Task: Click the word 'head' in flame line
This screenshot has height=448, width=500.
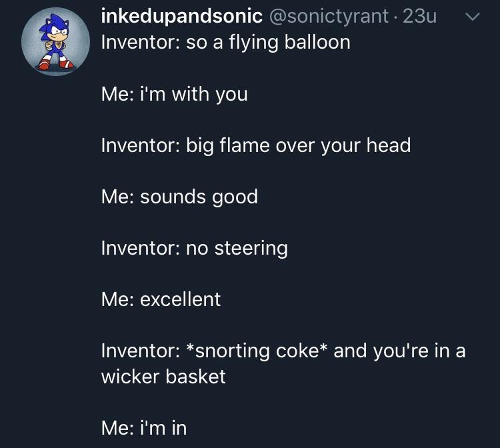Action: click(389, 145)
